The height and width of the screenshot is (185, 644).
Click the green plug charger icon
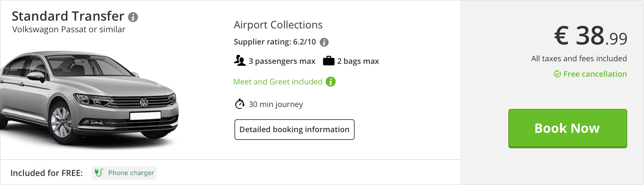(x=99, y=173)
